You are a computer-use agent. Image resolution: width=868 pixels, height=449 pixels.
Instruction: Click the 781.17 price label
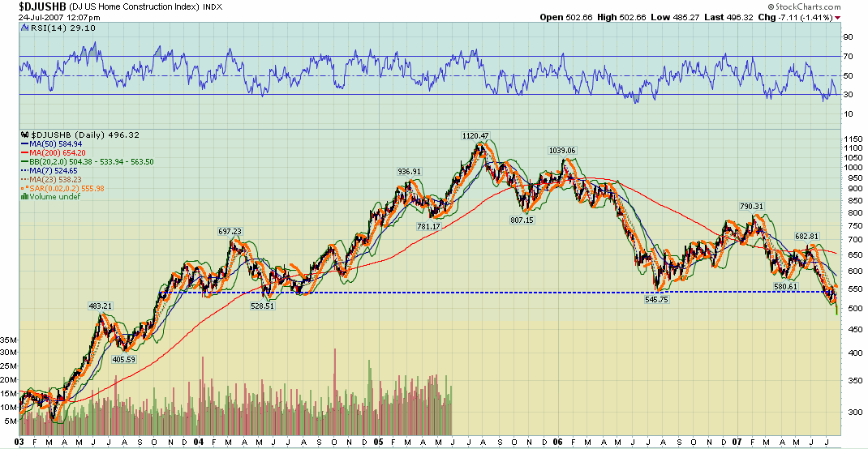point(428,226)
